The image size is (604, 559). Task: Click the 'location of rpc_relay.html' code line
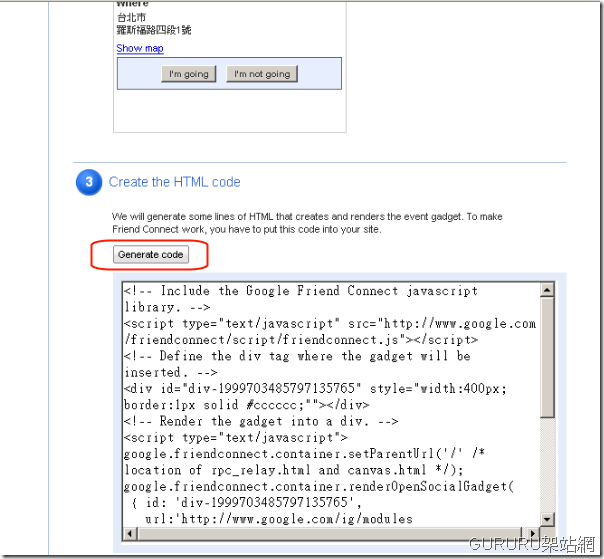pos(294,470)
